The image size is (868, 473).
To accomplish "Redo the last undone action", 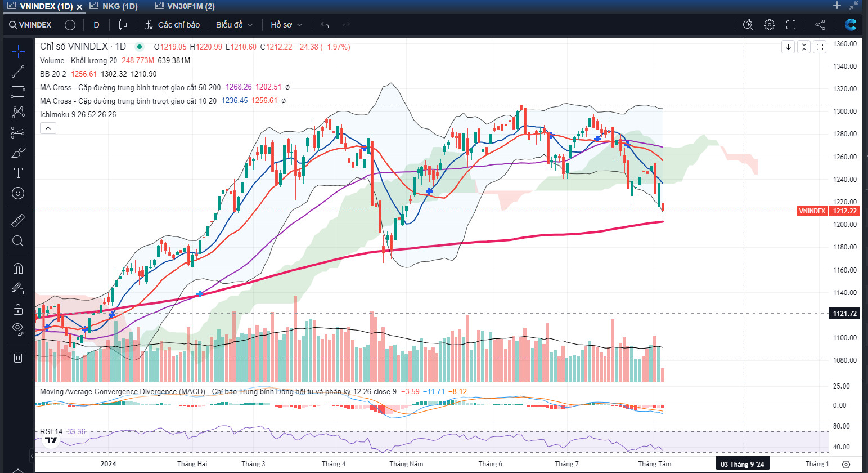I will [346, 25].
